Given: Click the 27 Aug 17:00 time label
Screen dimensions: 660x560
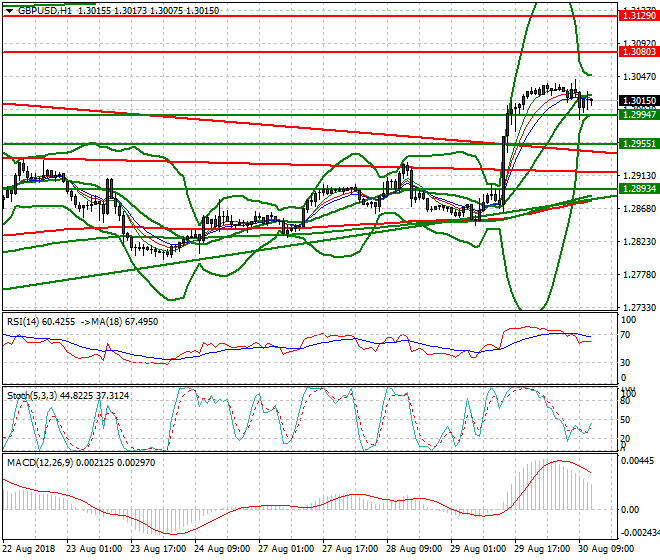Looking at the screenshot, I should point(350,549).
